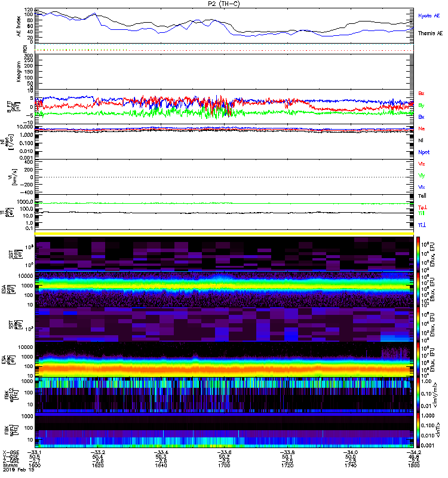This screenshot has height=478, width=448.
Task: Click the black Tell legend label
Action: coord(422,196)
